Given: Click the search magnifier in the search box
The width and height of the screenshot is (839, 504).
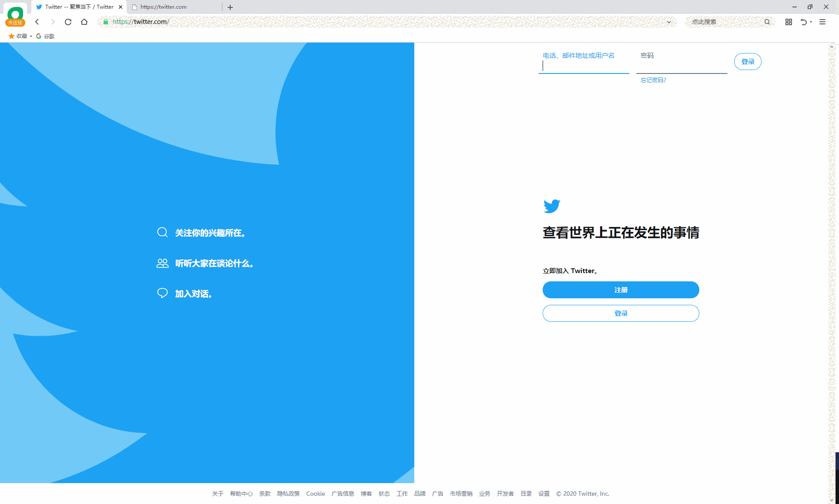Looking at the screenshot, I should click(x=767, y=21).
